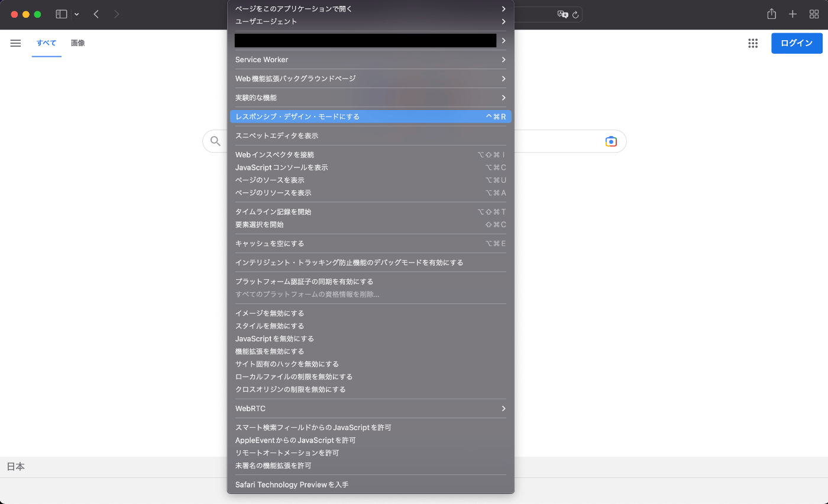This screenshot has width=828, height=504.
Task: Select レスポンシブ・デザイン・モードにする
Action: 371,117
